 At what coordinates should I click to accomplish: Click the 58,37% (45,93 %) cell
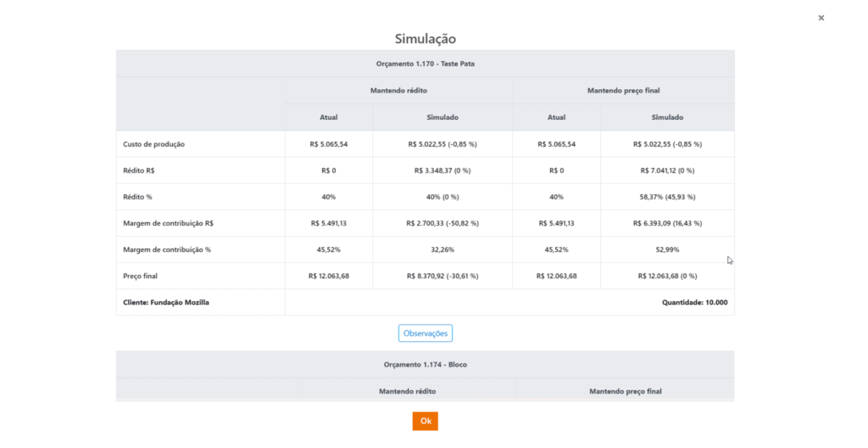667,197
